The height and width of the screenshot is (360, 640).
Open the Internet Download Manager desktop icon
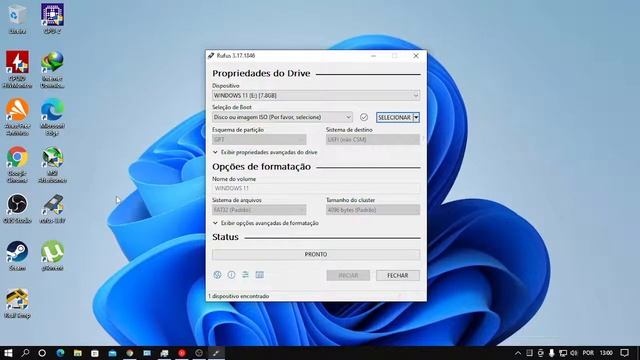click(x=52, y=69)
